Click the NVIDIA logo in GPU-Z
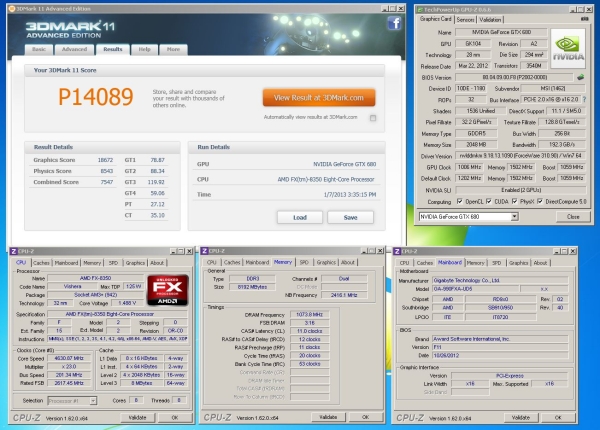 tap(568, 49)
